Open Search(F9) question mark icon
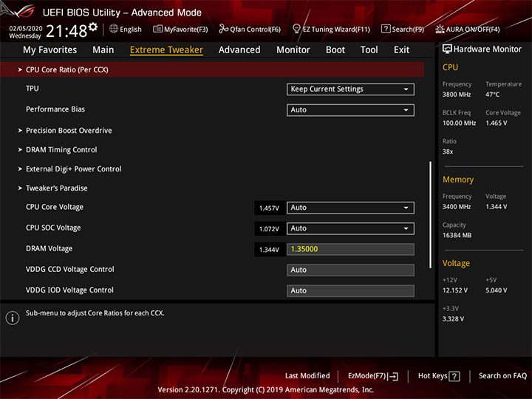The width and height of the screenshot is (532, 399). pyautogui.click(x=386, y=29)
